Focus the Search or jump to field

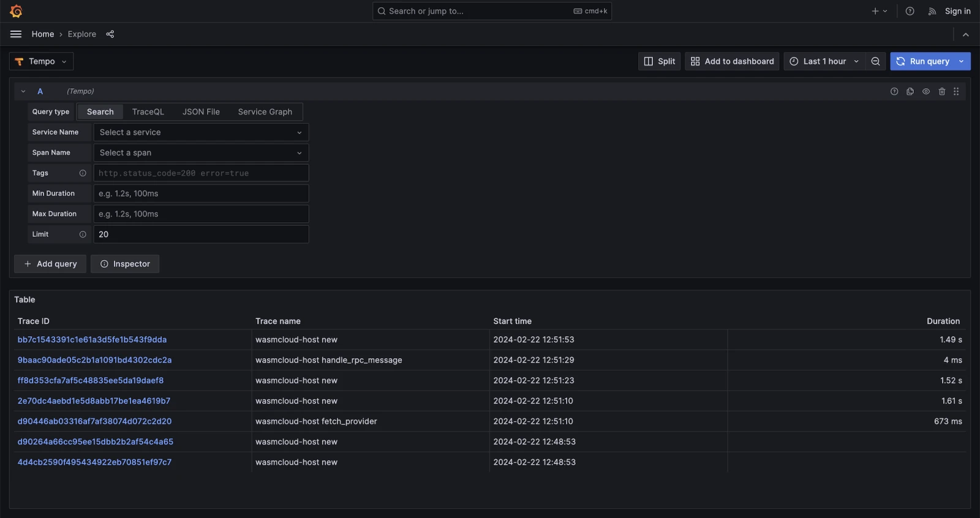click(x=492, y=11)
